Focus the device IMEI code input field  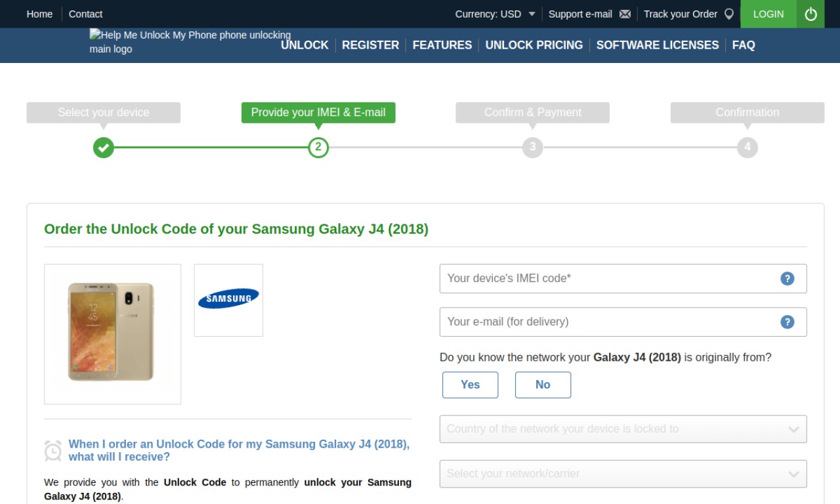tap(623, 278)
